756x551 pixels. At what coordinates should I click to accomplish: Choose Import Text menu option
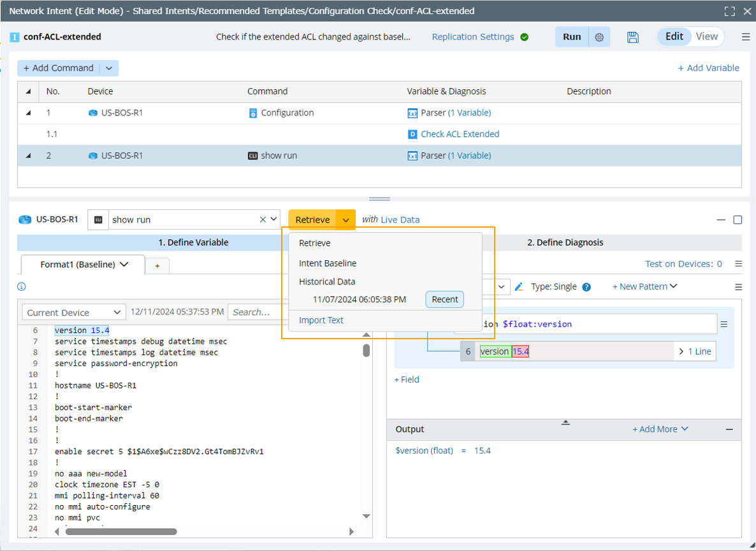coord(321,320)
